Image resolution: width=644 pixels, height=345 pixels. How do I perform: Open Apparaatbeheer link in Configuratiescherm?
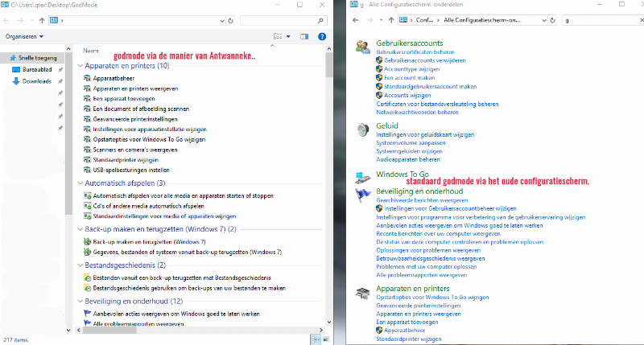pyautogui.click(x=405, y=331)
